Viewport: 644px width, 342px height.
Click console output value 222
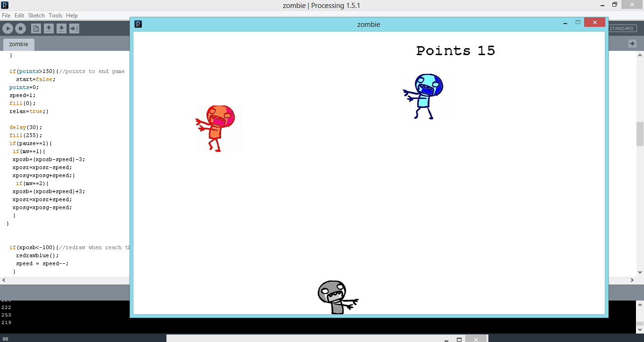[6, 307]
